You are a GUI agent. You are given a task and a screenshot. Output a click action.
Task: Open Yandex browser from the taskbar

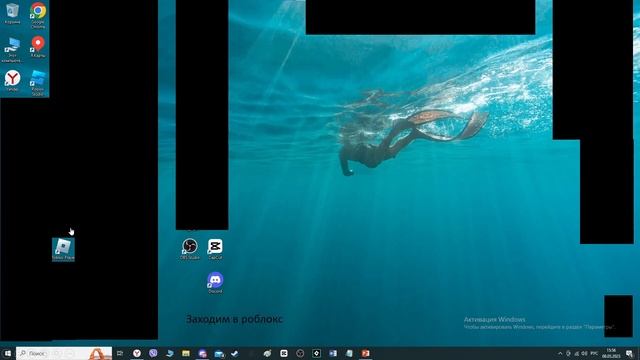pos(137,353)
